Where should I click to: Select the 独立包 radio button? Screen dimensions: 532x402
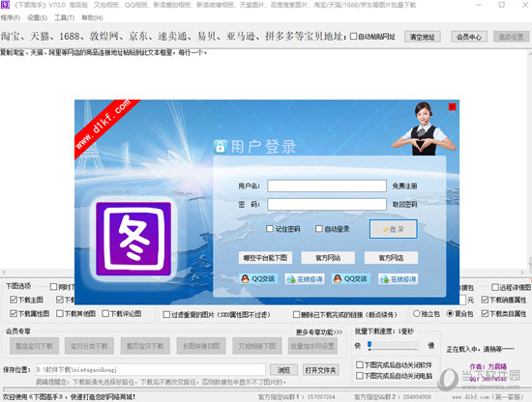[x=416, y=313]
